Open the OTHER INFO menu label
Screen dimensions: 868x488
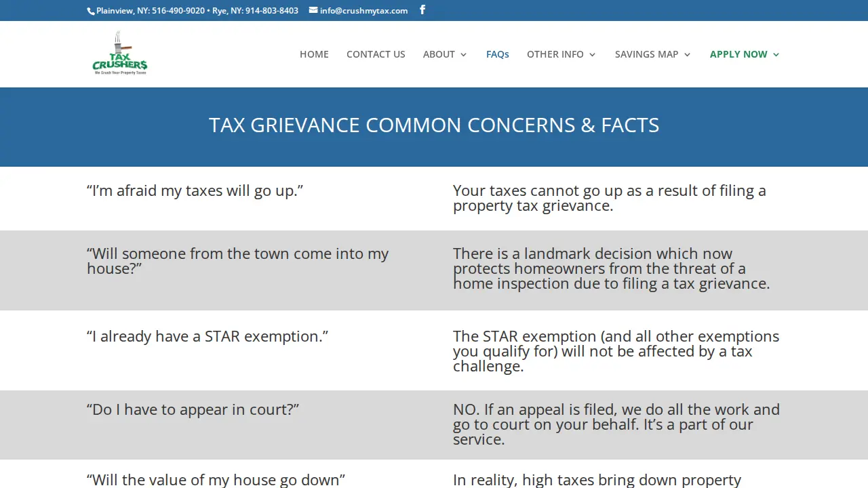tap(555, 54)
